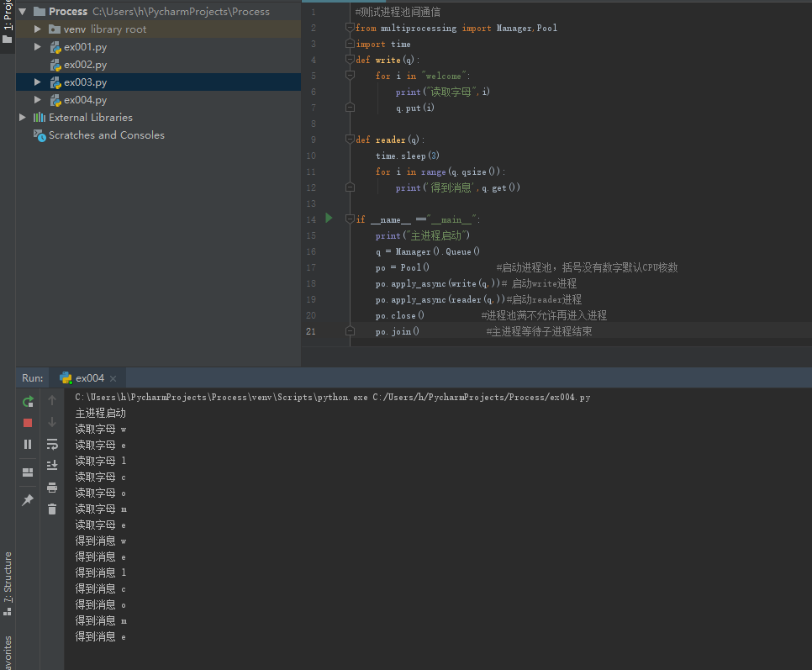812x670 pixels.
Task: Print the console output using the printer icon
Action: (x=52, y=488)
